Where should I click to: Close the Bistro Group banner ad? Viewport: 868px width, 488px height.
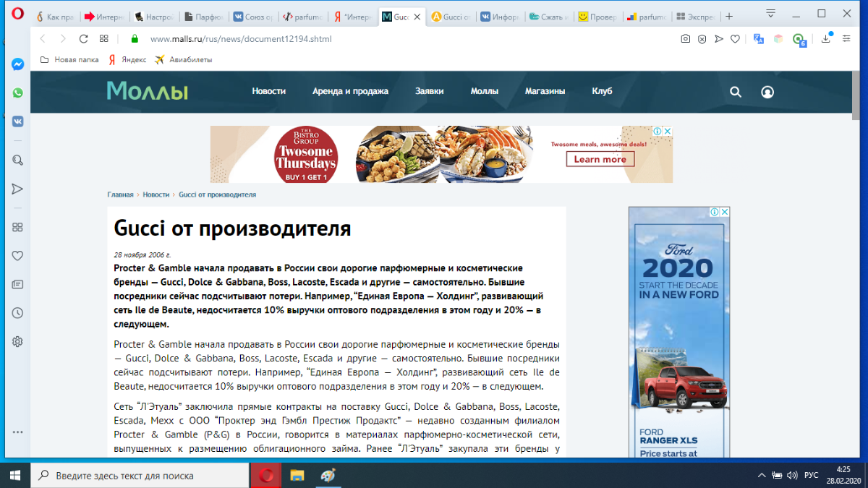(668, 131)
